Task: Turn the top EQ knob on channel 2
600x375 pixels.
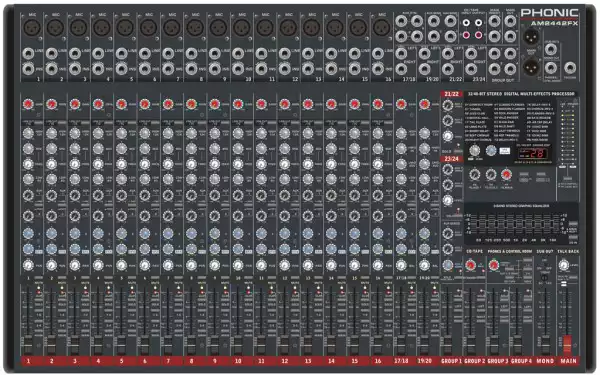Action: 51,133
